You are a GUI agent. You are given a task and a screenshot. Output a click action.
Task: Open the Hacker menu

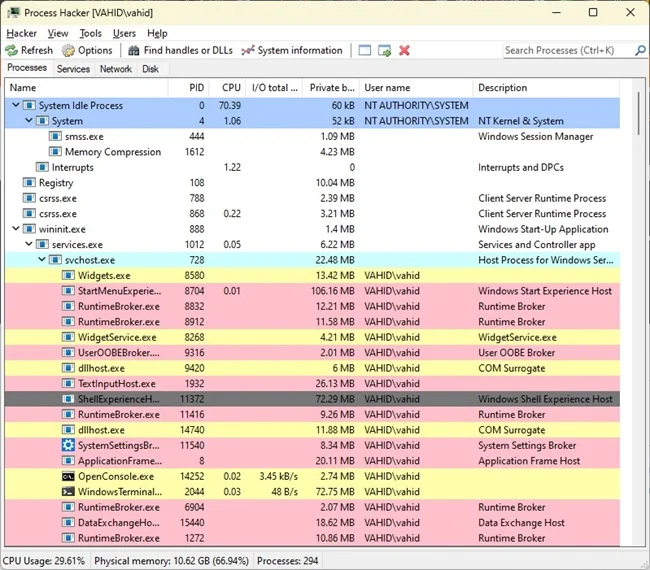[x=21, y=33]
